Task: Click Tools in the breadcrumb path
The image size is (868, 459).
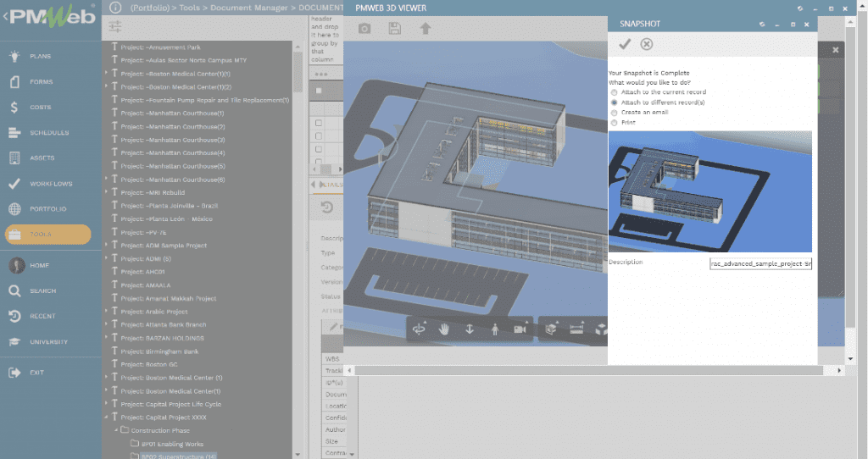Action: [189, 8]
